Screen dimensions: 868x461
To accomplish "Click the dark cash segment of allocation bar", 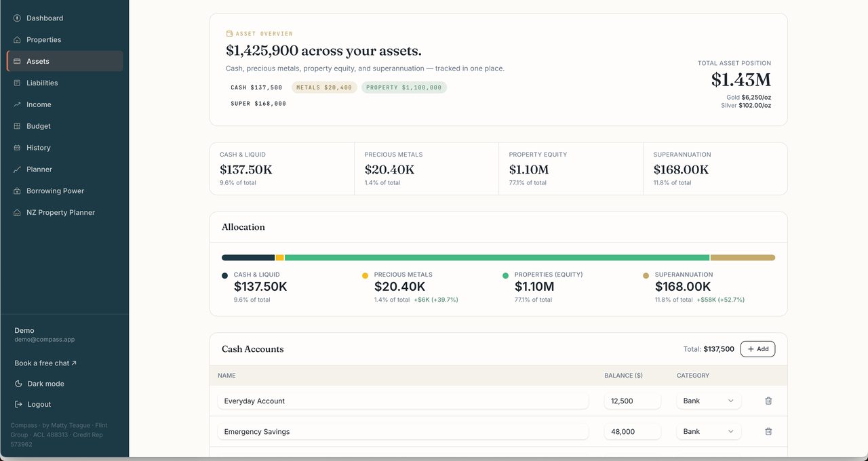I will pos(248,258).
